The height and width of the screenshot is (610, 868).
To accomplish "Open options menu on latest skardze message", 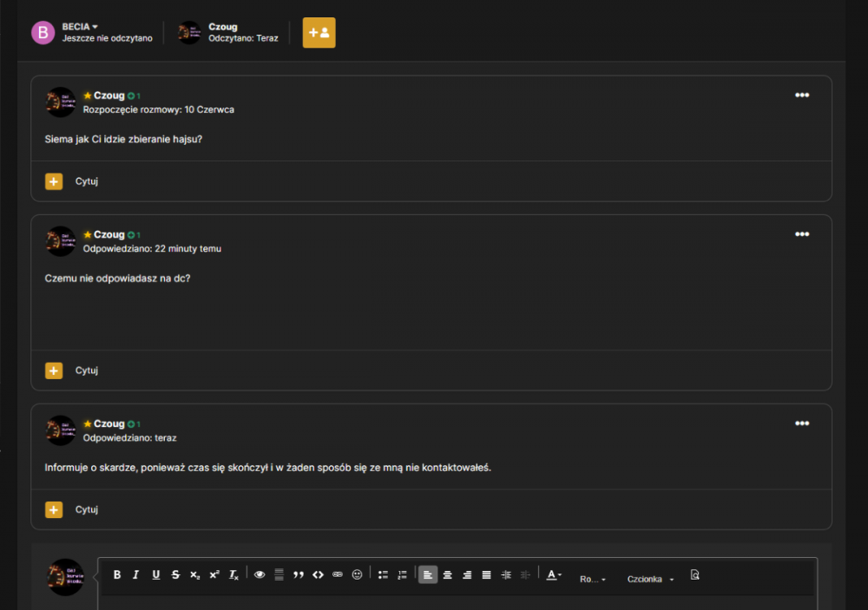I will click(x=802, y=423).
